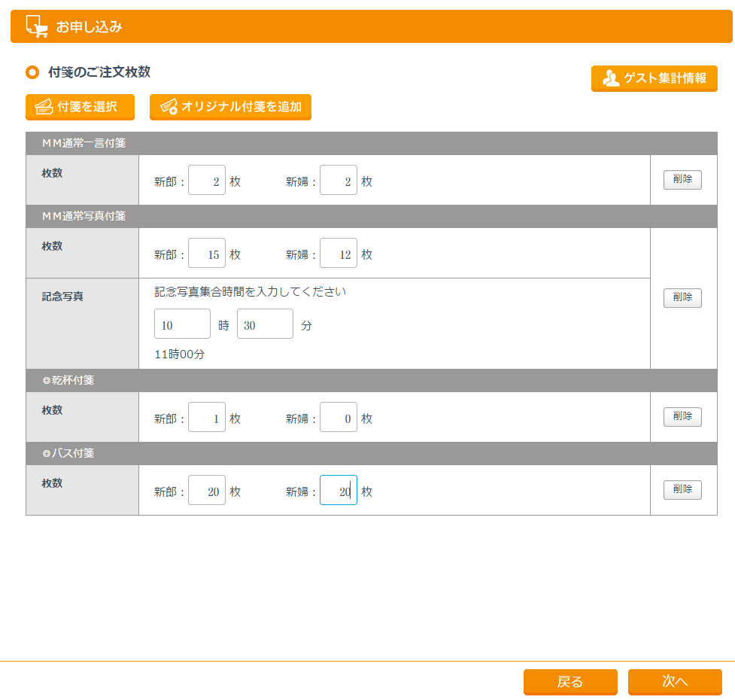Click the 分 minute input showing 30

(265, 324)
